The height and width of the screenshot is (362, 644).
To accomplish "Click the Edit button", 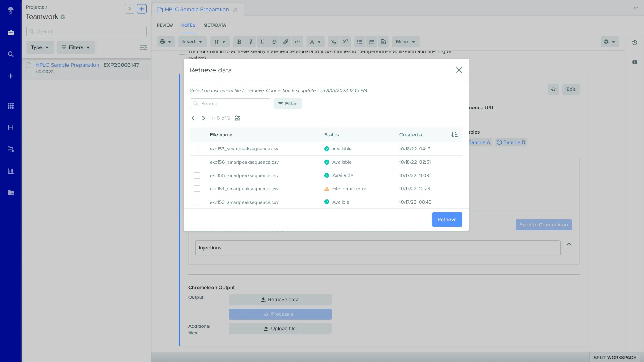I will pyautogui.click(x=571, y=89).
